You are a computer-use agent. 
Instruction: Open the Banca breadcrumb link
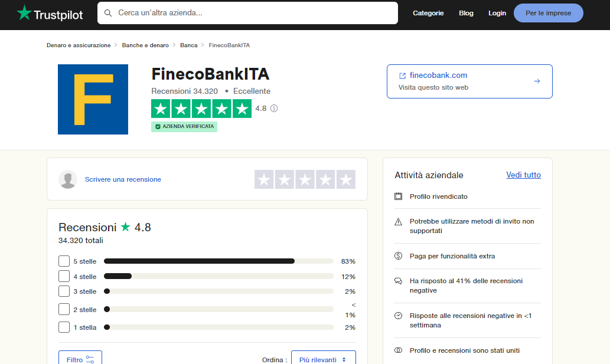click(x=189, y=45)
